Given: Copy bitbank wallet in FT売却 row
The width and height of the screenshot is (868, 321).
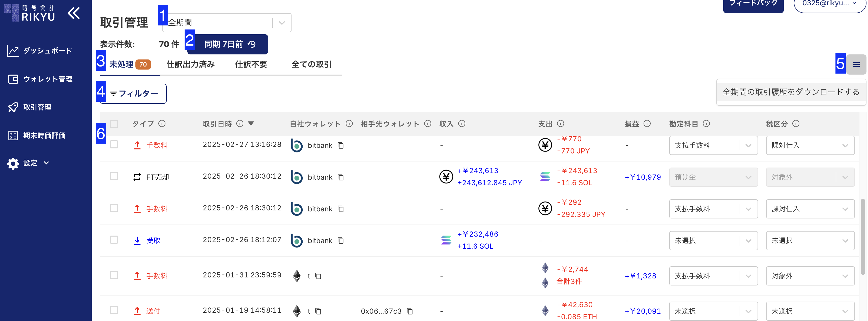Looking at the screenshot, I should [341, 177].
